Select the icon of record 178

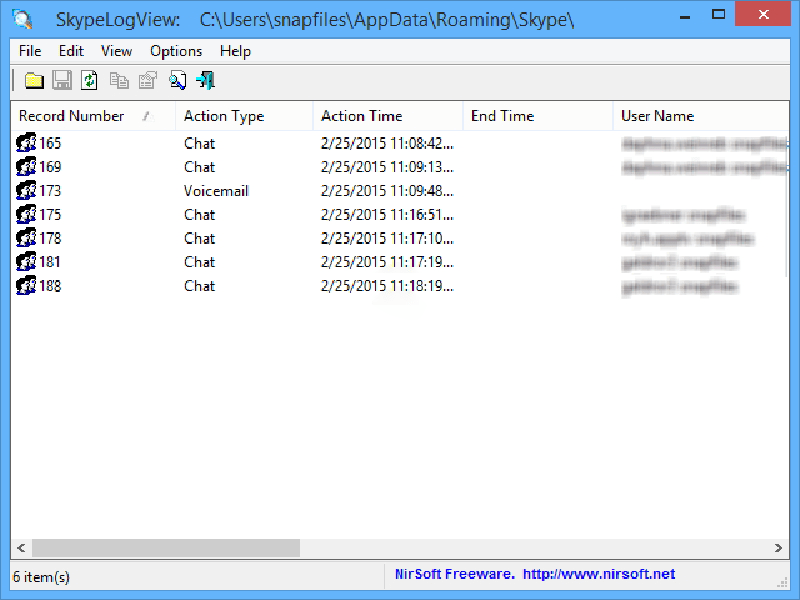pyautogui.click(x=26, y=238)
